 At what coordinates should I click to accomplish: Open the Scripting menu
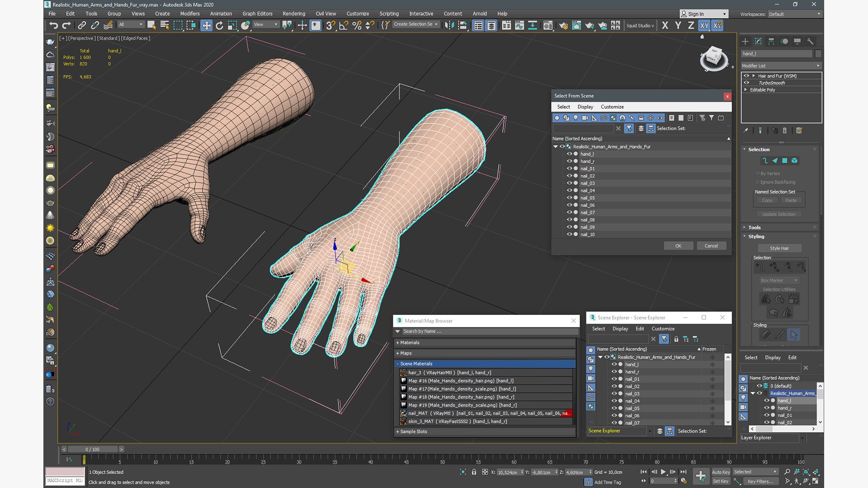tap(389, 14)
